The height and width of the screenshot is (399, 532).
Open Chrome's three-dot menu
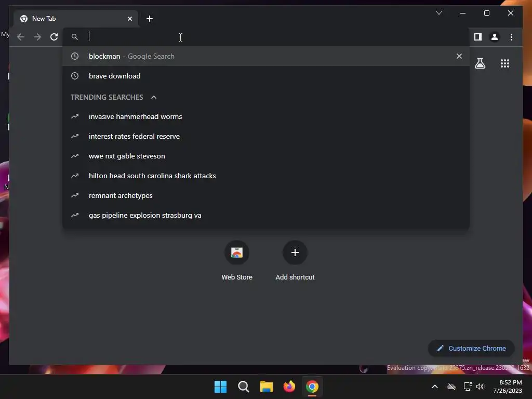[x=511, y=37]
